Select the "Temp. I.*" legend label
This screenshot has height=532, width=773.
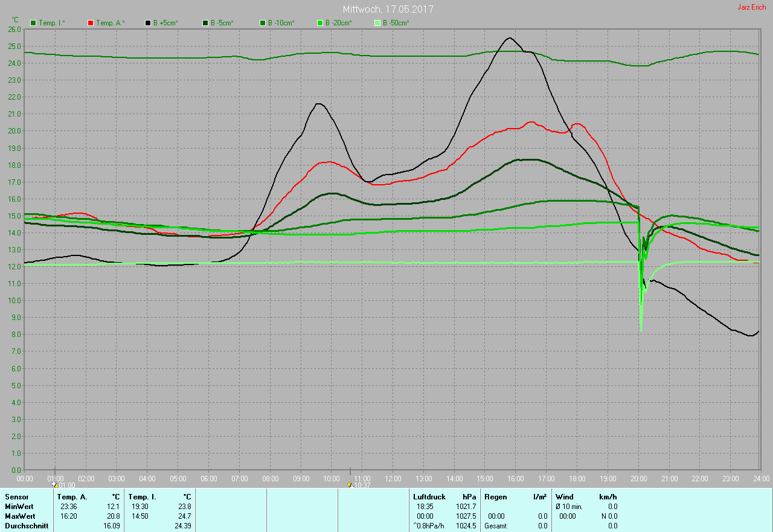[x=52, y=23]
